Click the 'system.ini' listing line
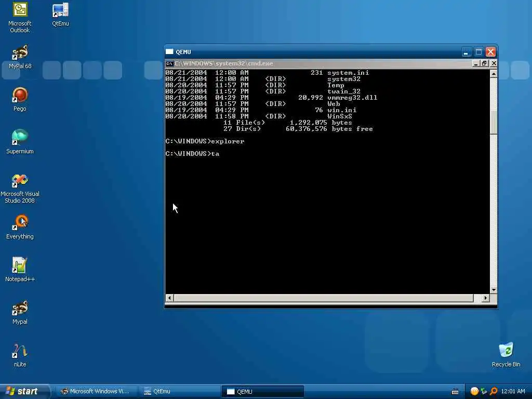 pyautogui.click(x=267, y=73)
